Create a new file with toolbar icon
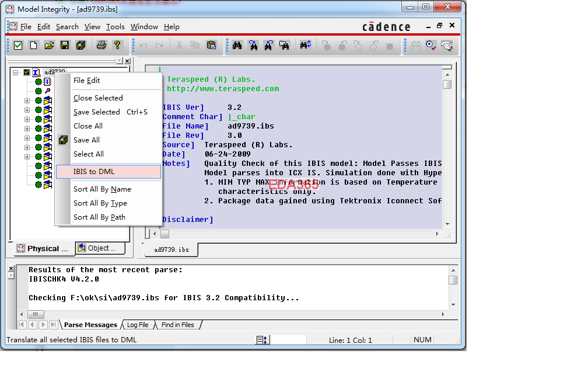 [33, 46]
